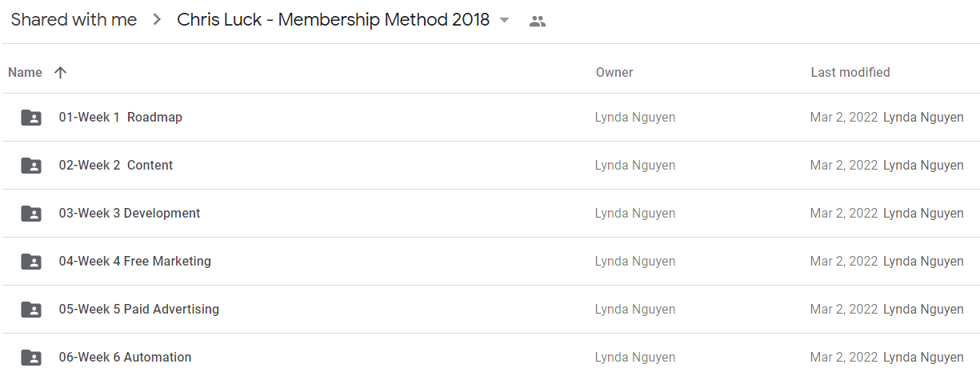
Task: Go back to Shared with me
Action: (74, 20)
